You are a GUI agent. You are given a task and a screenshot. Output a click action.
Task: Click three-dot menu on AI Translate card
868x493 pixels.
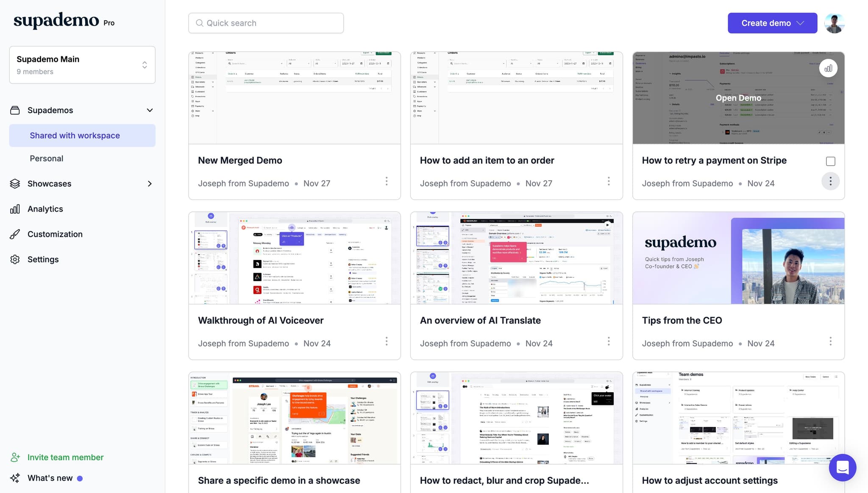609,341
